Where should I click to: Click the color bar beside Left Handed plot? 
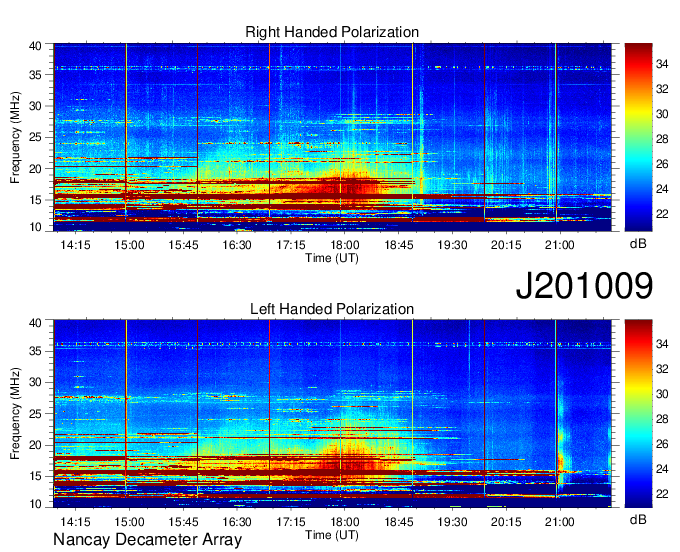tap(638, 414)
